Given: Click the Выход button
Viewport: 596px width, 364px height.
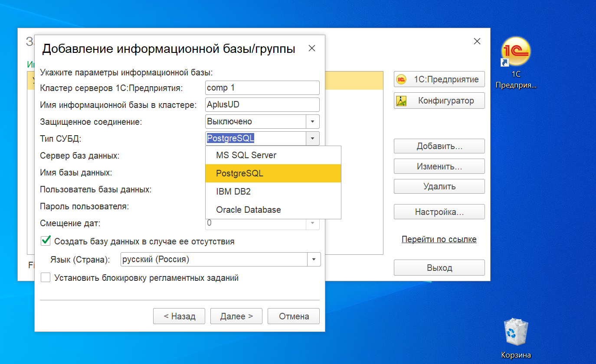Looking at the screenshot, I should pyautogui.click(x=439, y=268).
